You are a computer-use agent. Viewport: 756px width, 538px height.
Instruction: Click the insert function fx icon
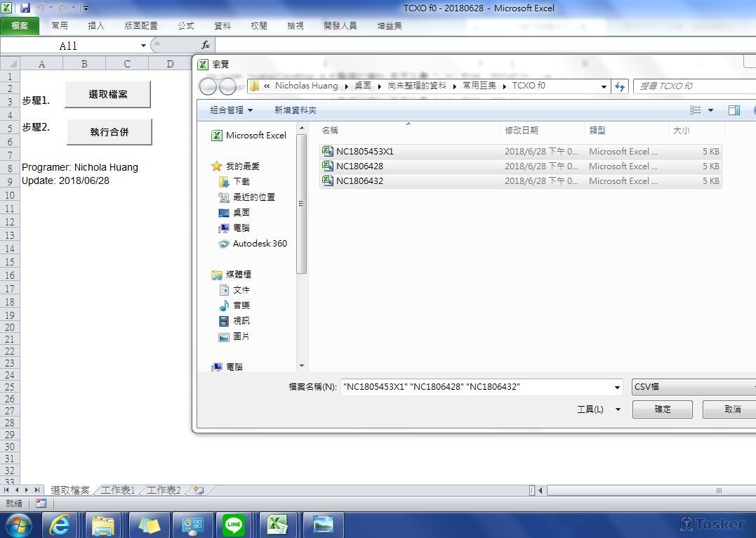click(x=206, y=45)
